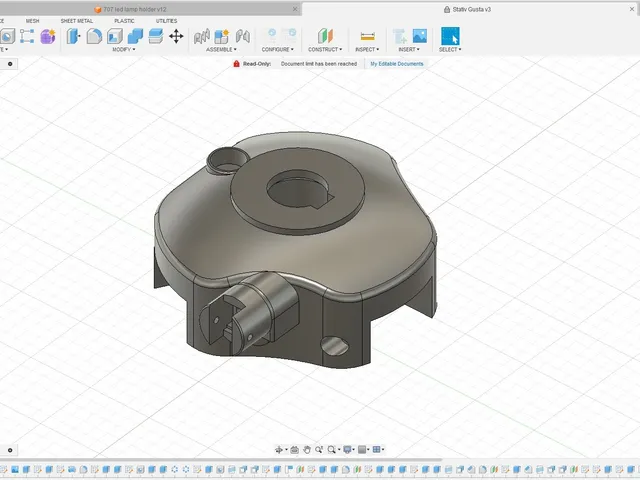Screen dimensions: 640x480
Task: Activate the Move/Copy cross-arrows tool
Action: pyautogui.click(x=176, y=36)
